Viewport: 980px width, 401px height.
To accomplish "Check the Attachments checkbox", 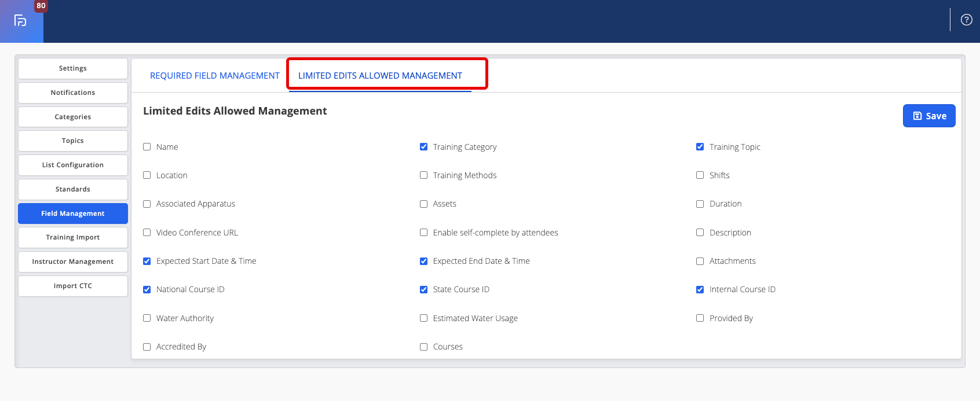I will pyautogui.click(x=700, y=261).
